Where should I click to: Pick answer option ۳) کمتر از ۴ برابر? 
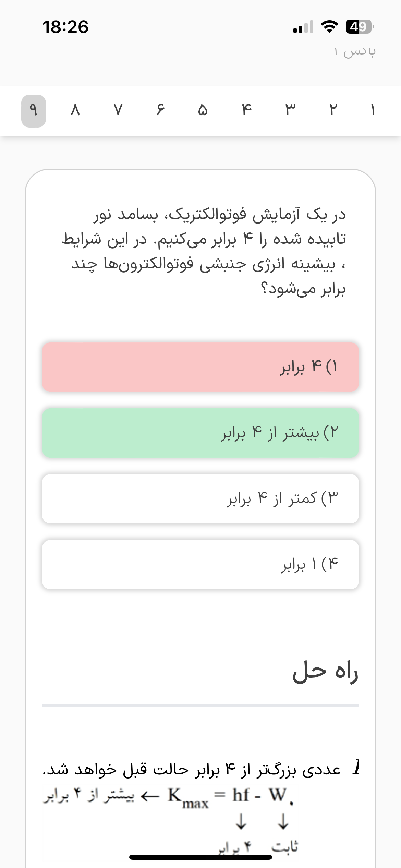200,499
